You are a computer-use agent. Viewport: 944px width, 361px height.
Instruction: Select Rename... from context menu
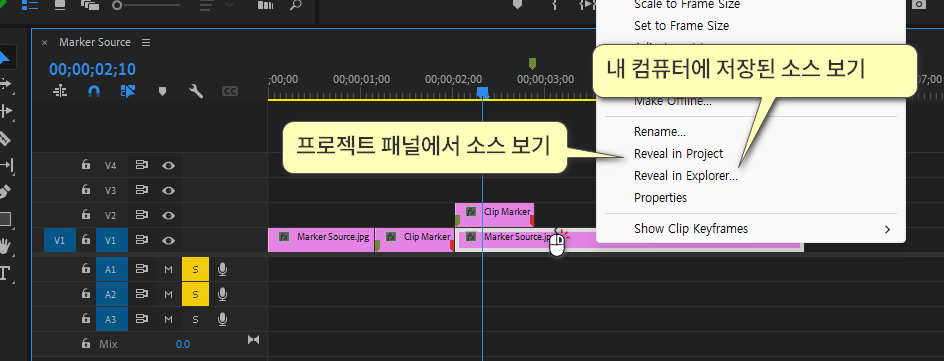point(660,132)
